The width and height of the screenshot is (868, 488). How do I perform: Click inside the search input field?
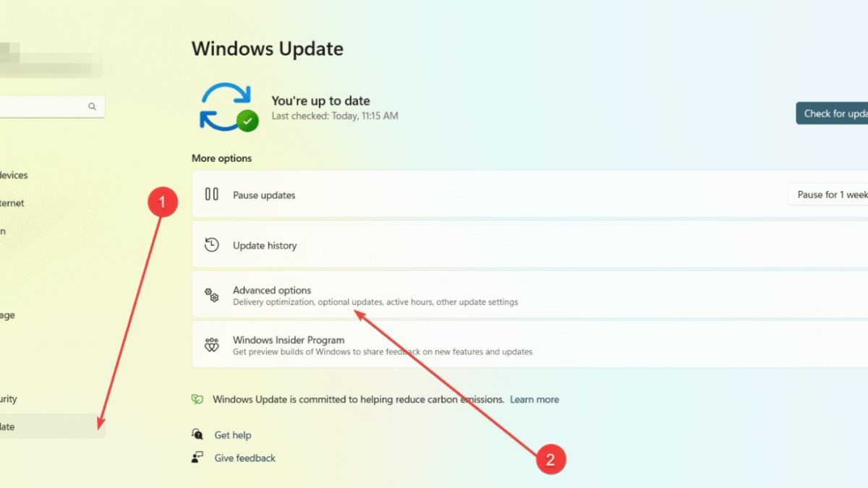pos(43,106)
